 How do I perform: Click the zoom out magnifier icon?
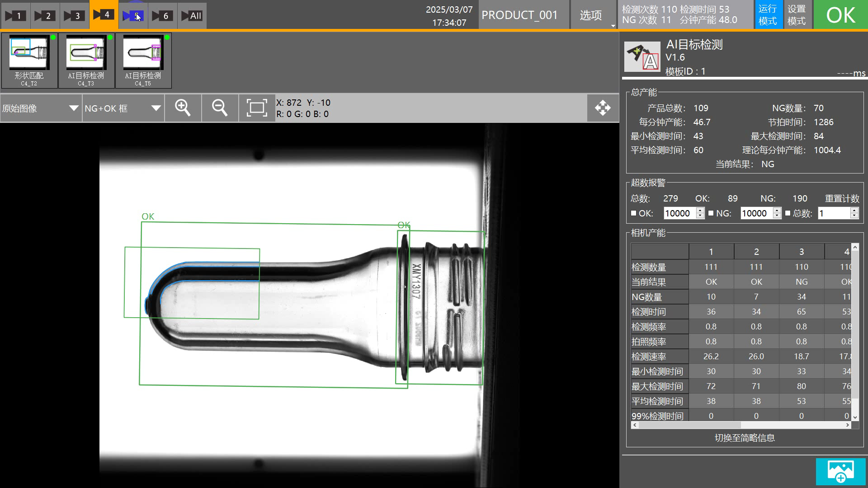[220, 108]
